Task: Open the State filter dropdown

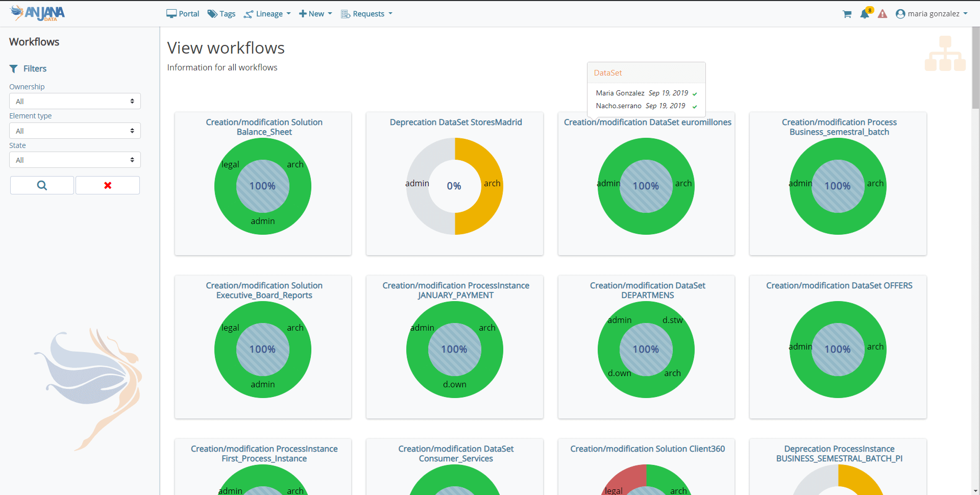Action: coord(75,160)
